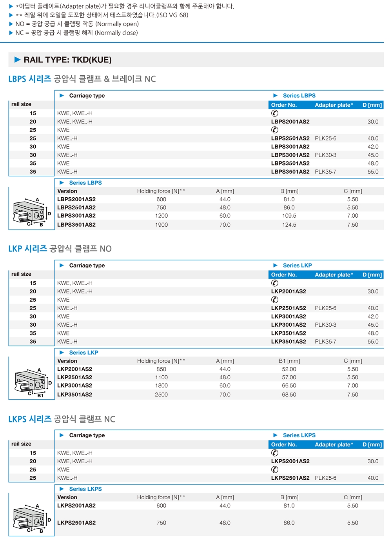
Task: Click "Holding force [N]**" header in the LKPS table
Action: (x=161, y=497)
